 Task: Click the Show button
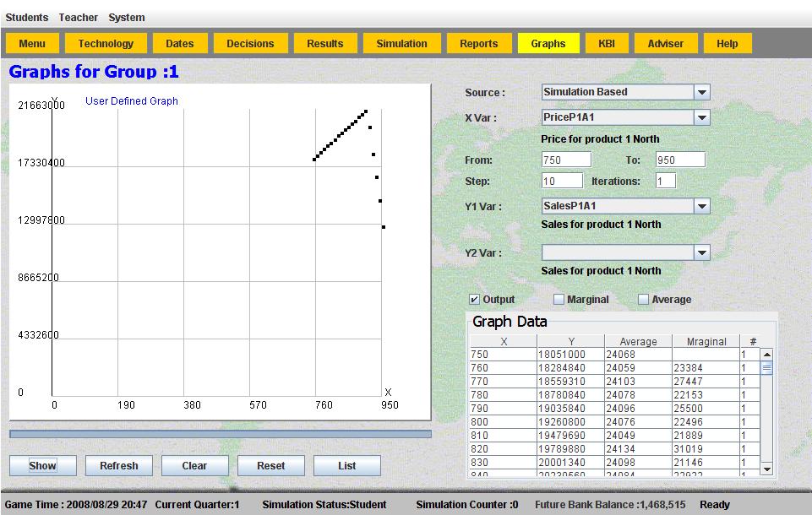click(42, 465)
